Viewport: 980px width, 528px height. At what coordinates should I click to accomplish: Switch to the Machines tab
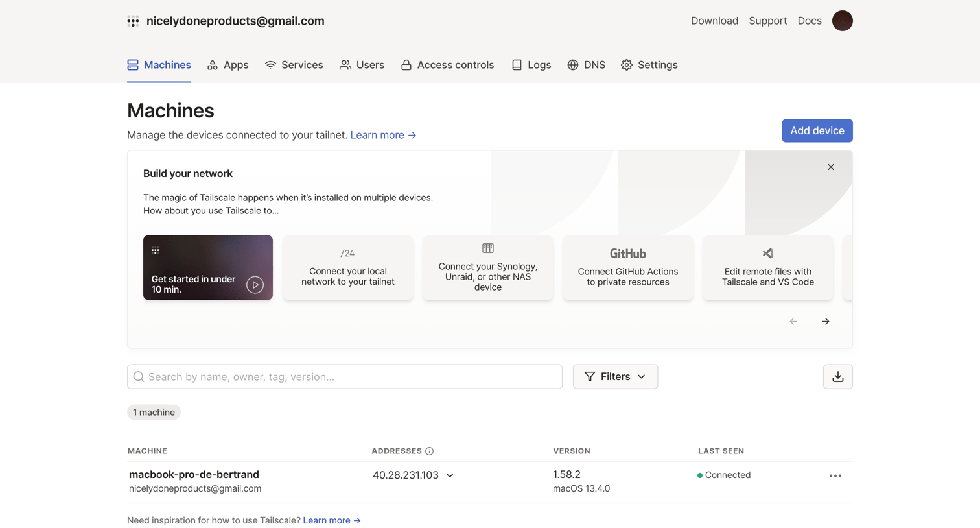pyautogui.click(x=159, y=65)
